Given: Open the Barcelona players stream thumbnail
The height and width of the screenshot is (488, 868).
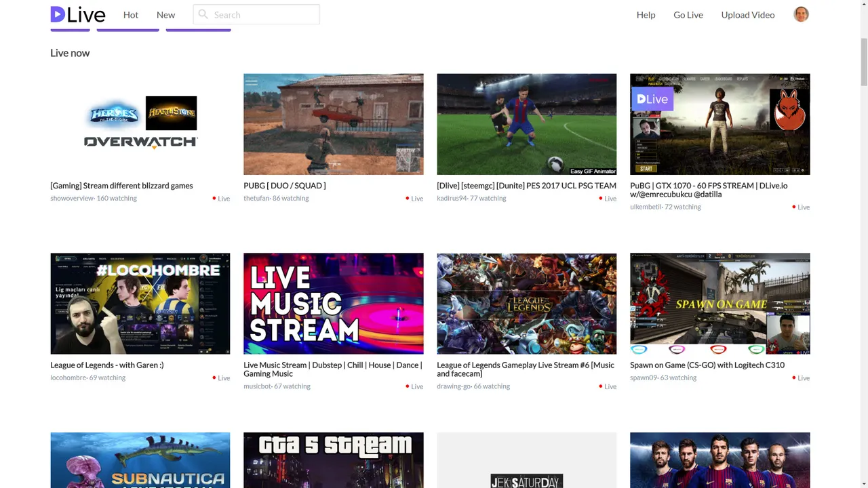Looking at the screenshot, I should (720, 460).
